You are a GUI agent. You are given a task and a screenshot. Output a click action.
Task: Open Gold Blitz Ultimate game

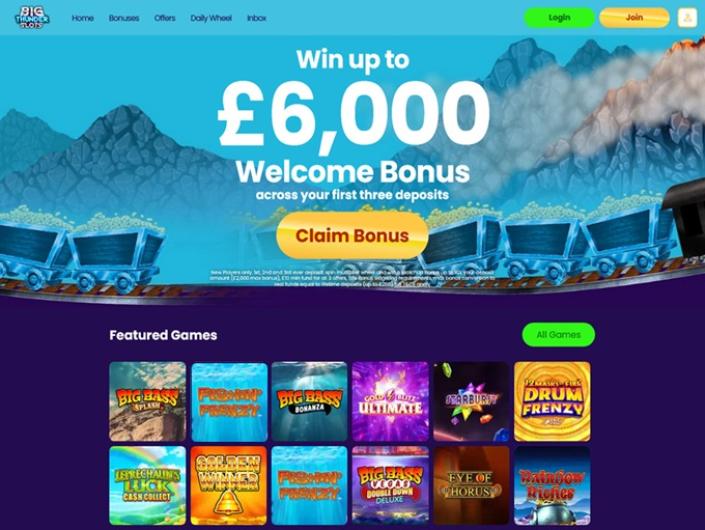click(390, 401)
